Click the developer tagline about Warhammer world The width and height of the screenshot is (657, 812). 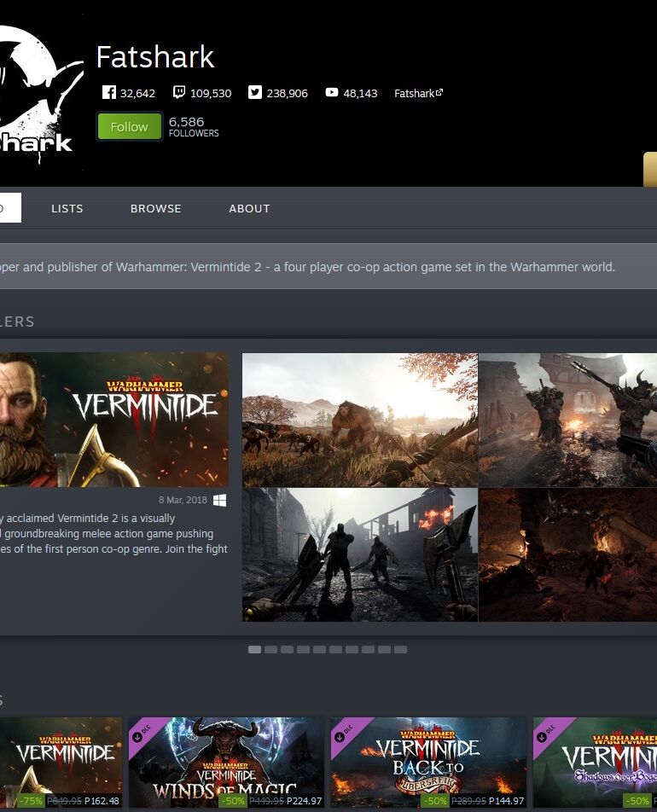tap(307, 267)
